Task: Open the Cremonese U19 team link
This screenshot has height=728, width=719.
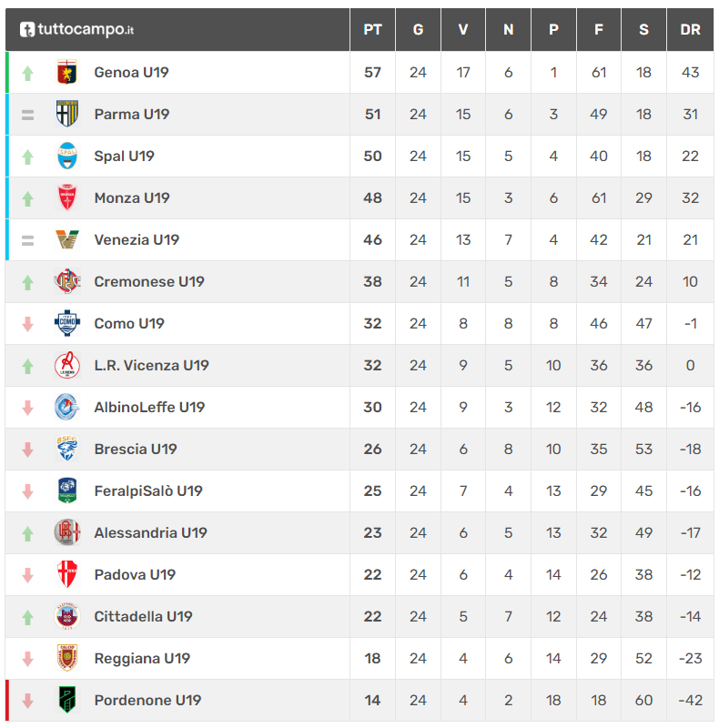Action: click(x=149, y=281)
